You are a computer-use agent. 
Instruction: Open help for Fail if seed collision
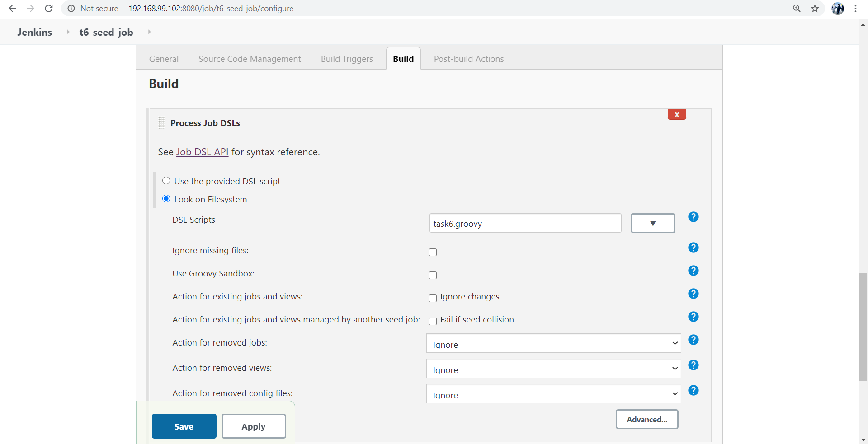693,317
